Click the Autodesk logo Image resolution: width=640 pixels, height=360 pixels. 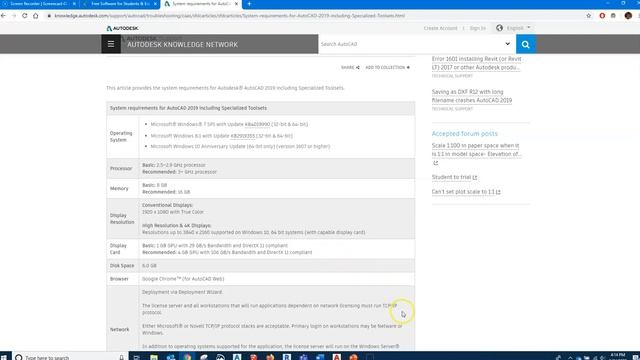coord(122,28)
